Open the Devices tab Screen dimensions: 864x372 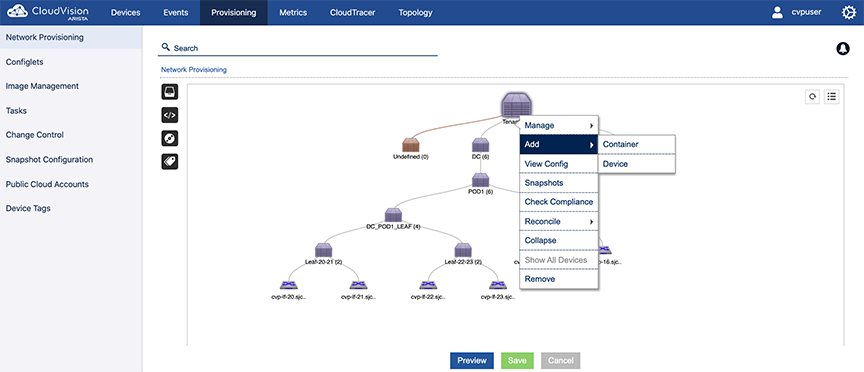click(x=126, y=13)
